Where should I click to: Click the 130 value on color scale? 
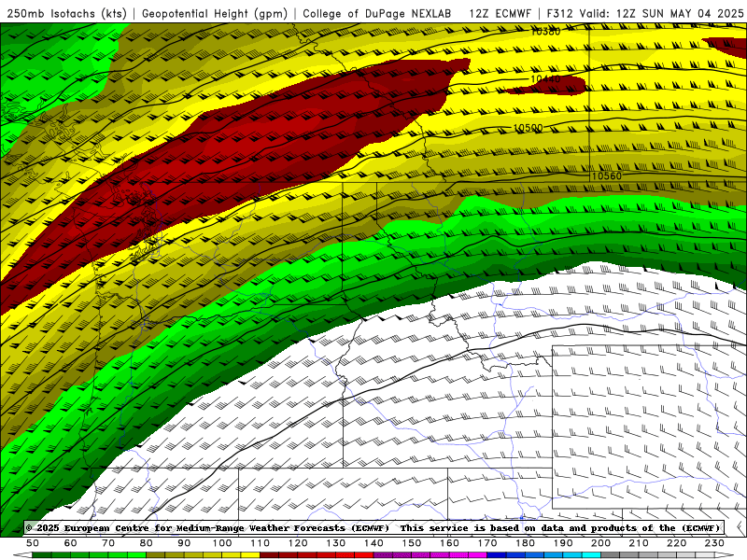(336, 543)
